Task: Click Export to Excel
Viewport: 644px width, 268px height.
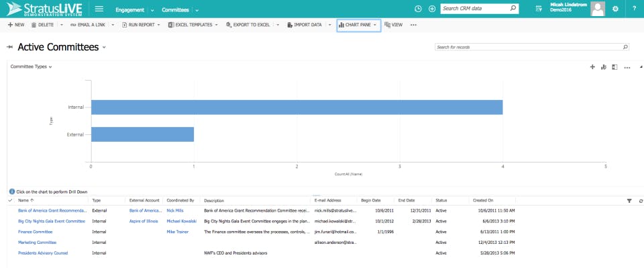Action: click(x=248, y=25)
